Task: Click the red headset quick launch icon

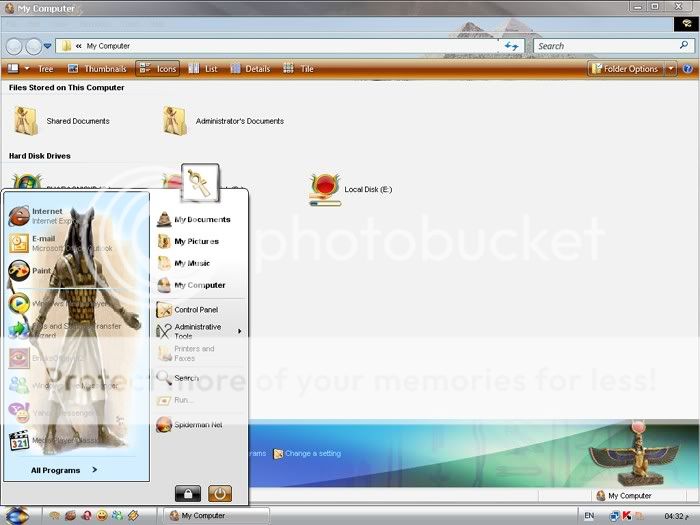Action: tap(87, 516)
